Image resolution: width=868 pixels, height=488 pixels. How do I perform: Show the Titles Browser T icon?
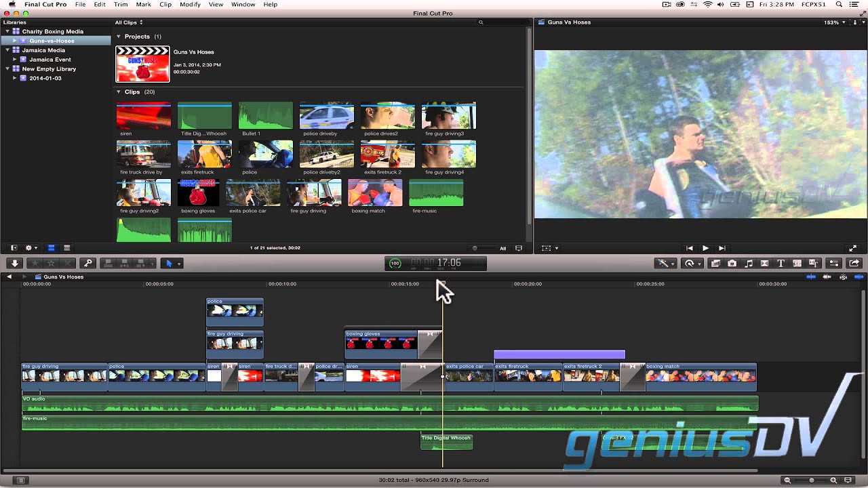[781, 263]
